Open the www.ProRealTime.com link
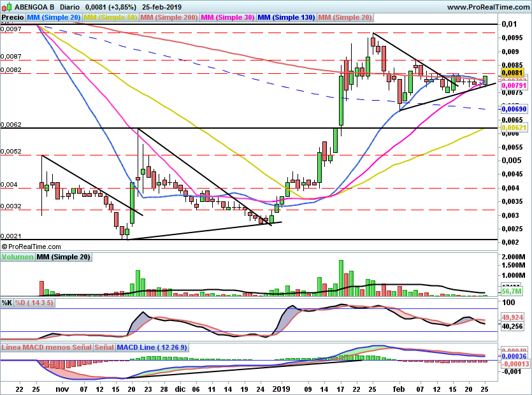 [x=488, y=7]
